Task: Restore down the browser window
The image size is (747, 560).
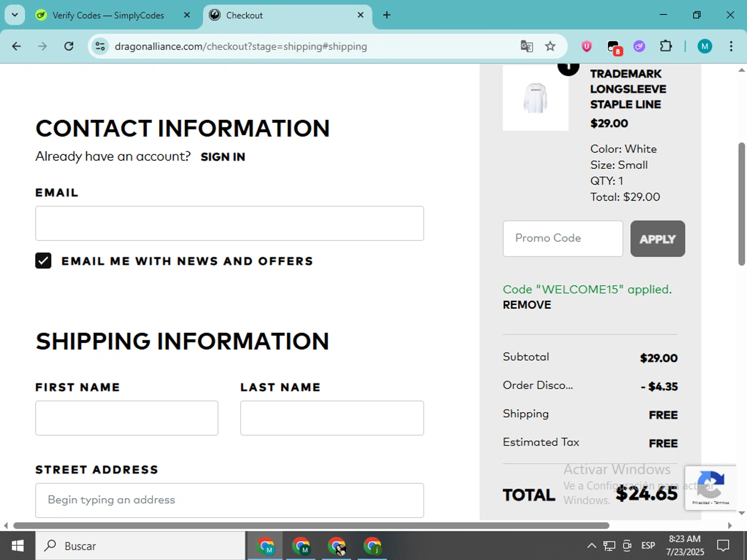Action: (697, 15)
